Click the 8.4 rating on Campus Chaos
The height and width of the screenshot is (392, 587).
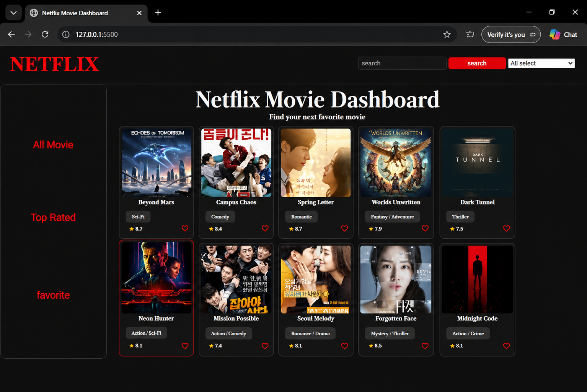point(215,229)
